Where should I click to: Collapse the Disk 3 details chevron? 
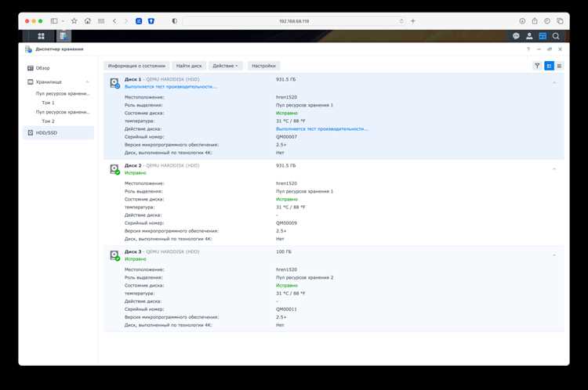pyautogui.click(x=554, y=255)
